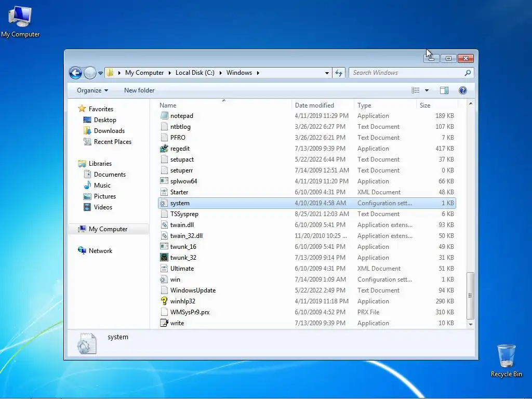
Task: Expand the Windows breadcrumb arrow
Action: 258,73
